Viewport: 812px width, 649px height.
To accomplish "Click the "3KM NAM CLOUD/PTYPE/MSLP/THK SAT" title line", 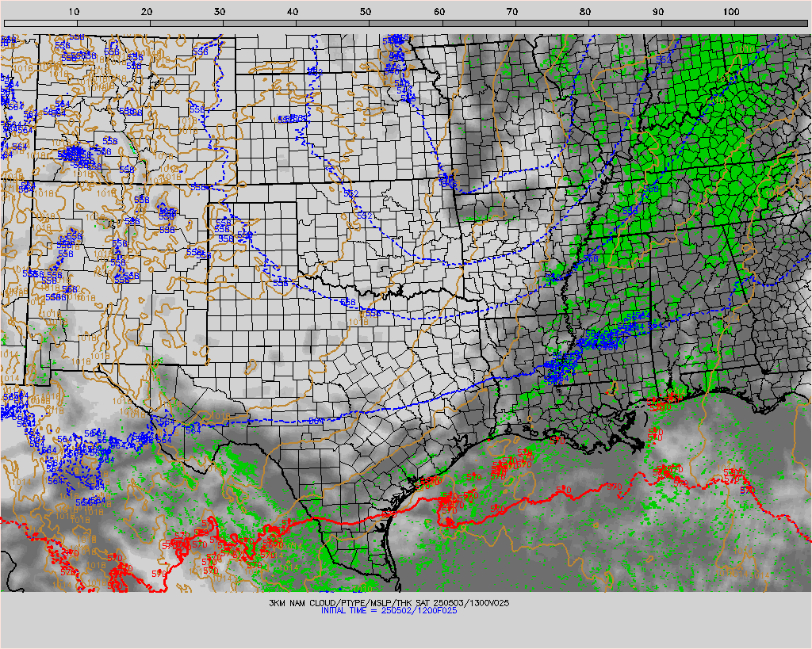I will tap(389, 603).
